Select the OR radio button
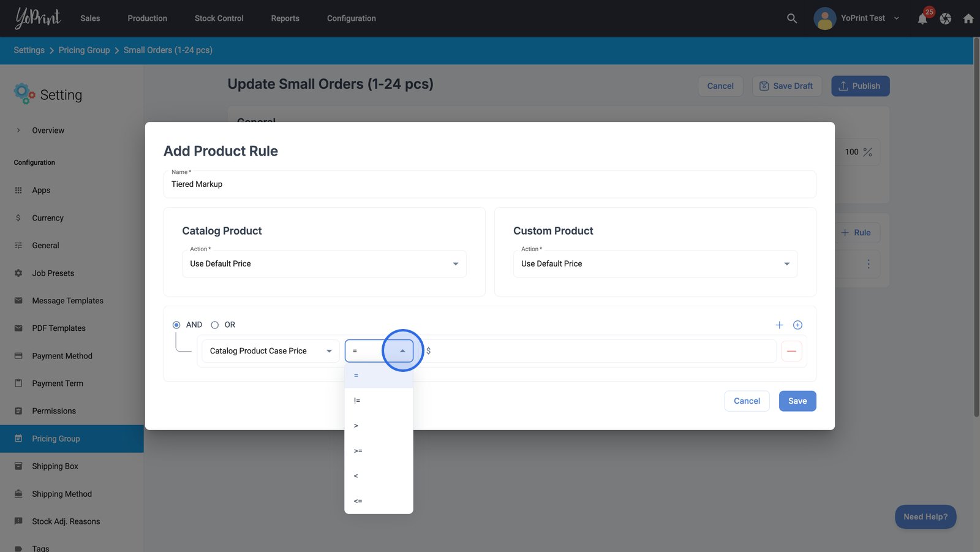The width and height of the screenshot is (980, 552). coord(215,325)
